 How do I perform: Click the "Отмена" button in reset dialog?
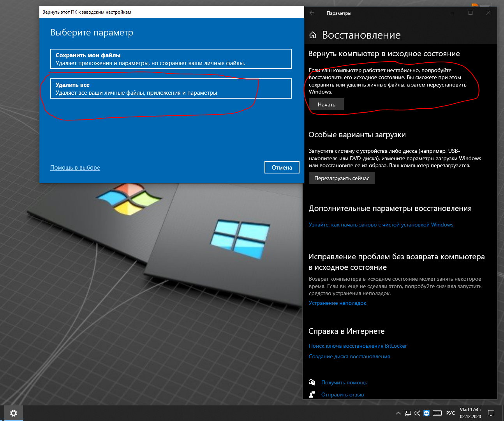282,167
